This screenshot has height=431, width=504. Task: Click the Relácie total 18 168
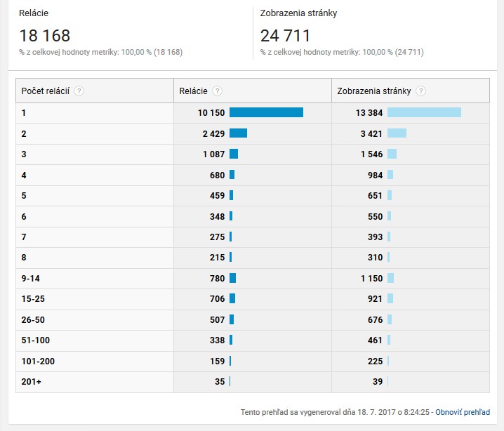pyautogui.click(x=45, y=36)
